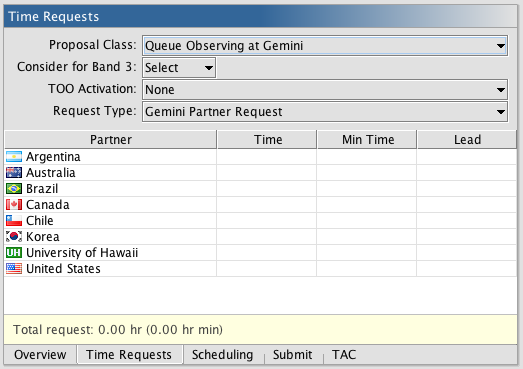Open the Scheduling tab
Viewport: 523px width, 369px height.
coord(222,354)
